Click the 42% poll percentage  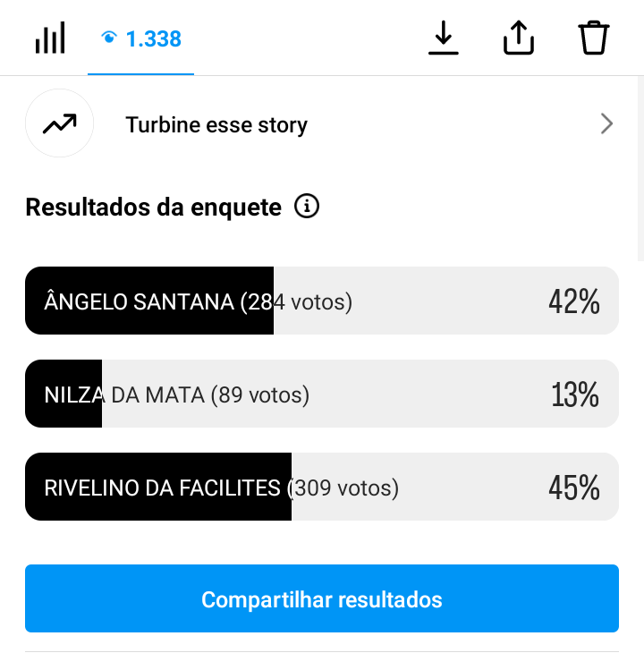tap(573, 301)
